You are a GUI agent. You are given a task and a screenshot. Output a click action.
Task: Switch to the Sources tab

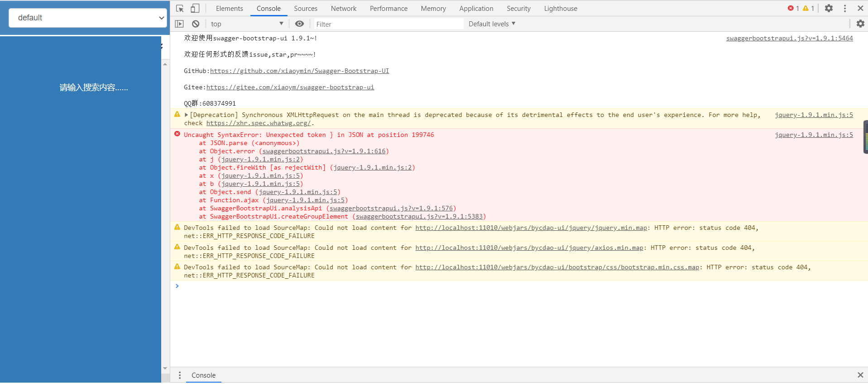point(306,8)
